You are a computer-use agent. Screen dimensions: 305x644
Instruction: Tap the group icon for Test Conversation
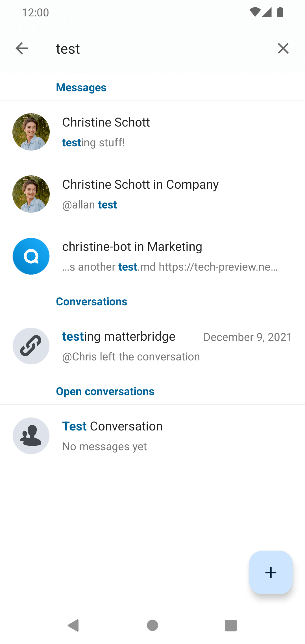(x=31, y=436)
